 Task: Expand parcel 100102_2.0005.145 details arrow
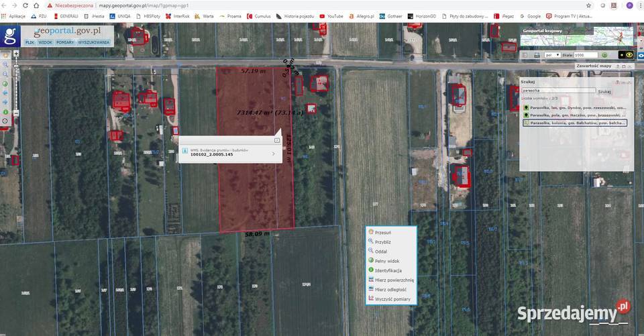coord(272,154)
